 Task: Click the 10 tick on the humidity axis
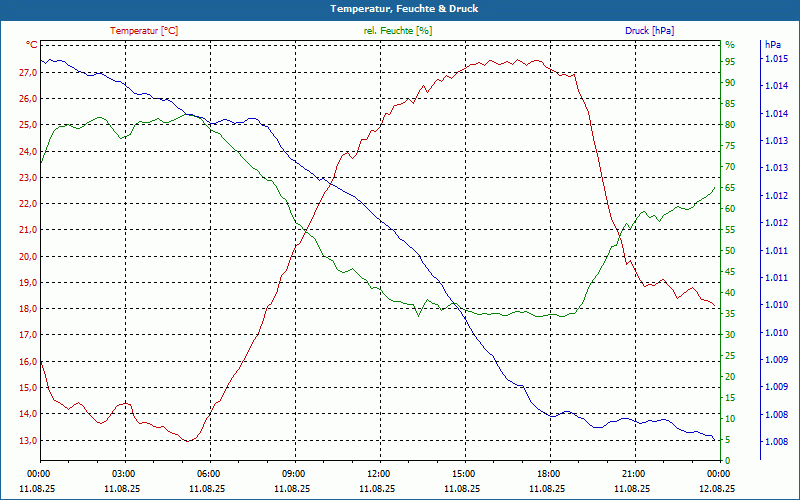730,419
